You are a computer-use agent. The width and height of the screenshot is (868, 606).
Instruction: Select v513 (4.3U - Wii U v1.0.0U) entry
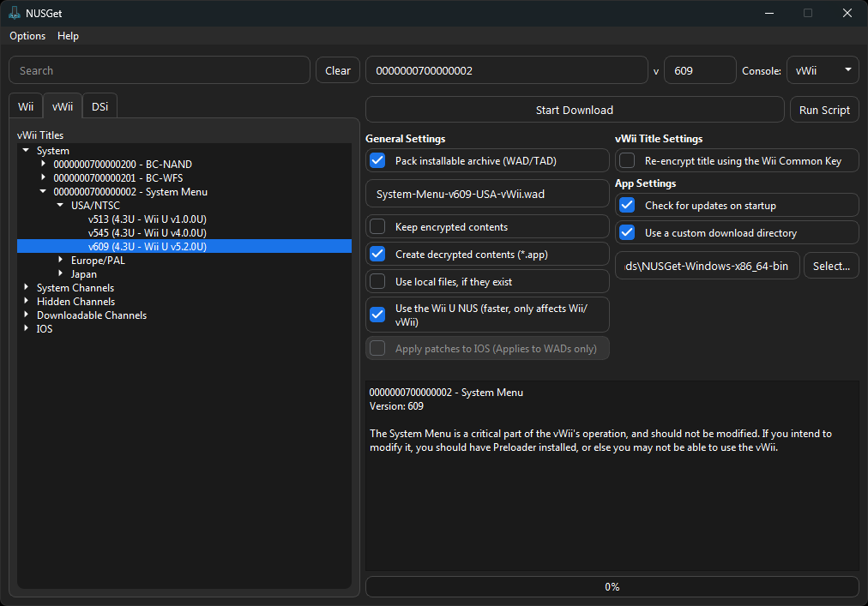click(147, 219)
